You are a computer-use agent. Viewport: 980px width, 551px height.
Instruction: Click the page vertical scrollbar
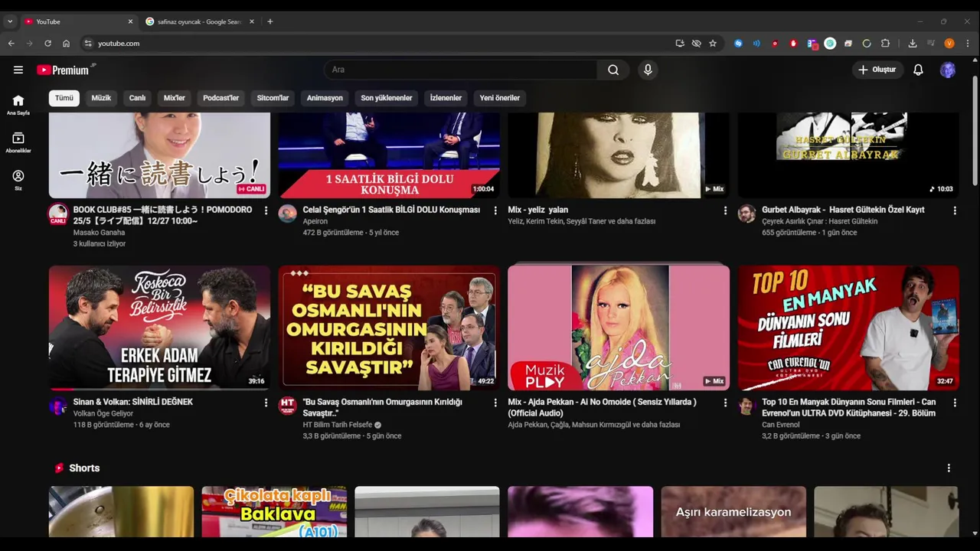coord(975,130)
